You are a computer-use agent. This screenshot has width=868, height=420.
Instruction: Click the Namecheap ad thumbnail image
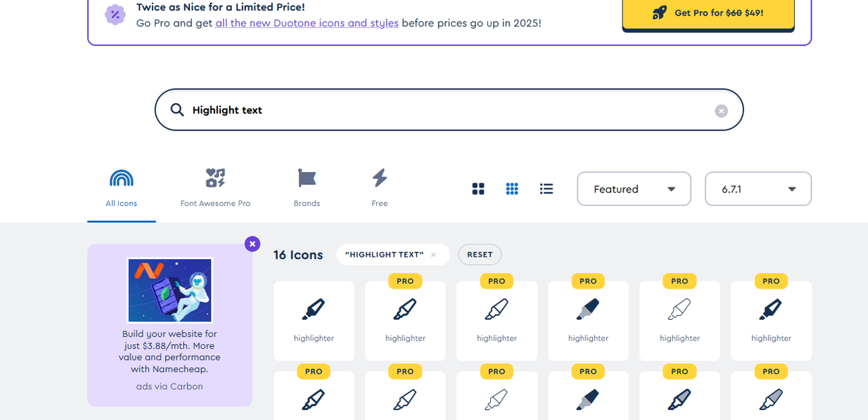point(170,290)
